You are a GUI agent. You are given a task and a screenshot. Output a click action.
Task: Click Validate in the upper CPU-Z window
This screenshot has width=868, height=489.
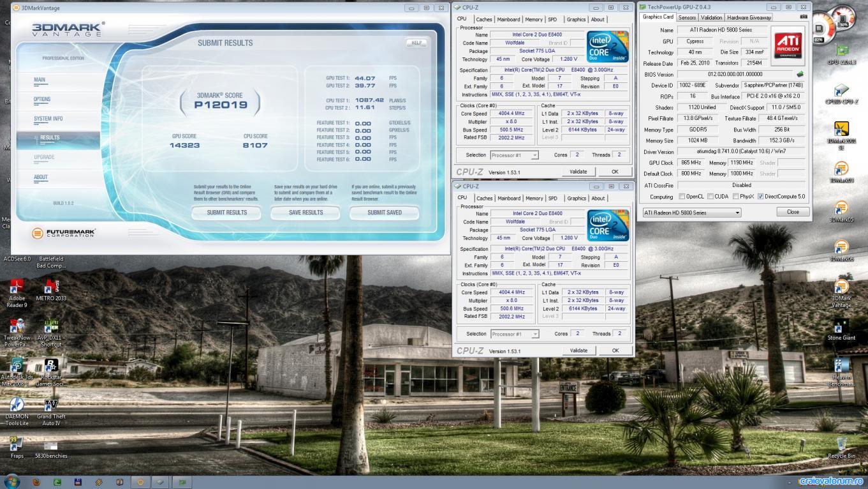point(578,172)
